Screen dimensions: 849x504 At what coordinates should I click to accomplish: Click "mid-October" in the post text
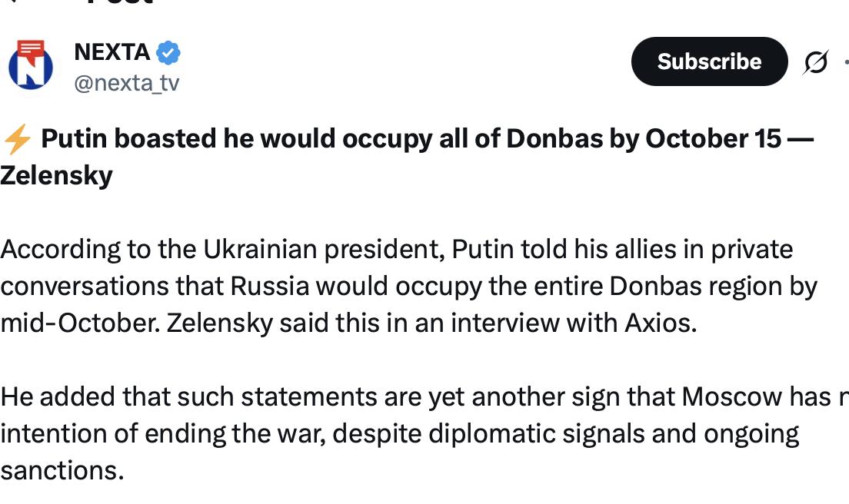point(80,323)
